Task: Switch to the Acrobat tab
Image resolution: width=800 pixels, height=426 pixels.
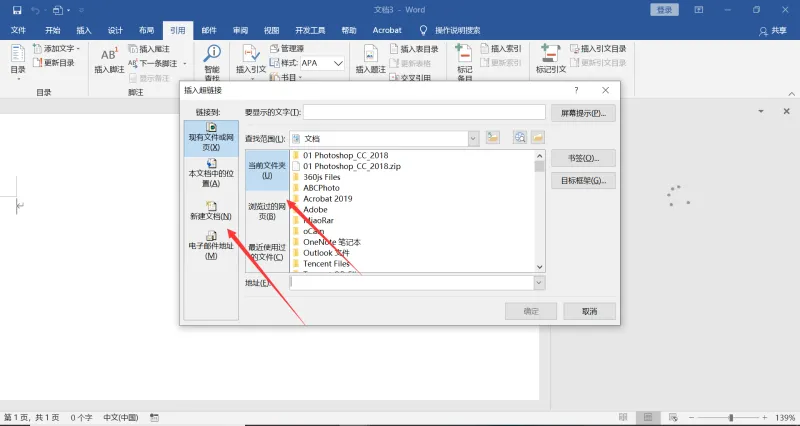Action: click(x=387, y=30)
